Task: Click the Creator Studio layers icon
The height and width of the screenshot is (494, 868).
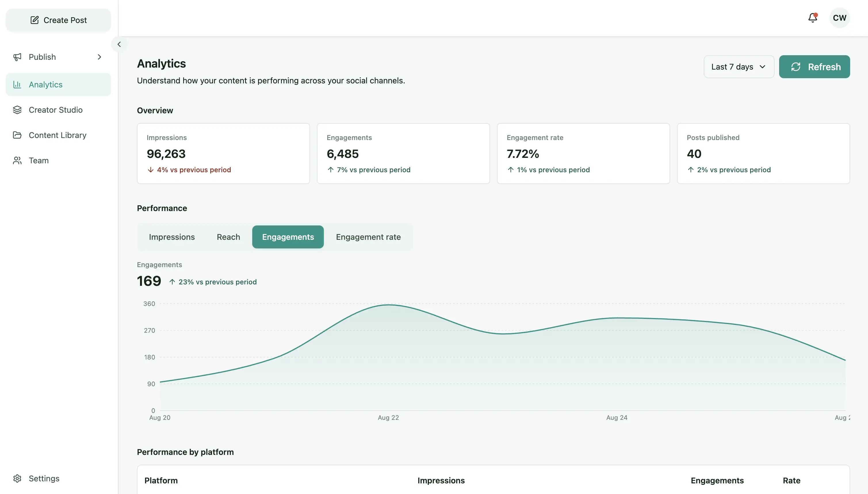Action: [17, 110]
